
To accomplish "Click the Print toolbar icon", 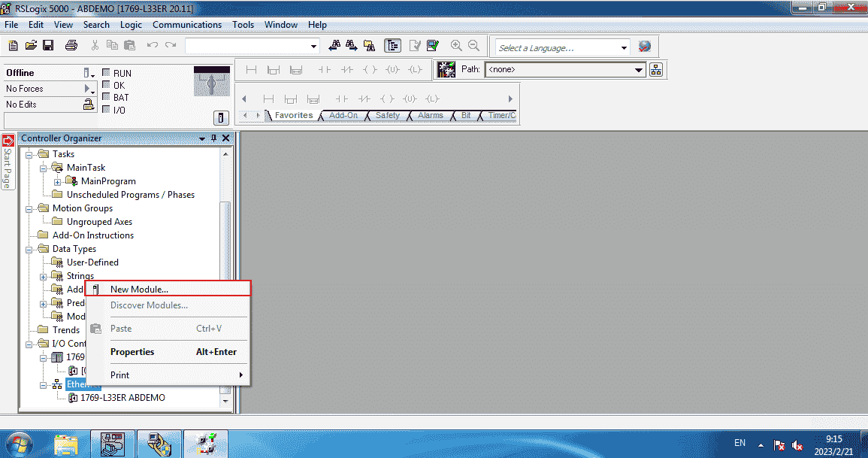I will pyautogui.click(x=71, y=46).
